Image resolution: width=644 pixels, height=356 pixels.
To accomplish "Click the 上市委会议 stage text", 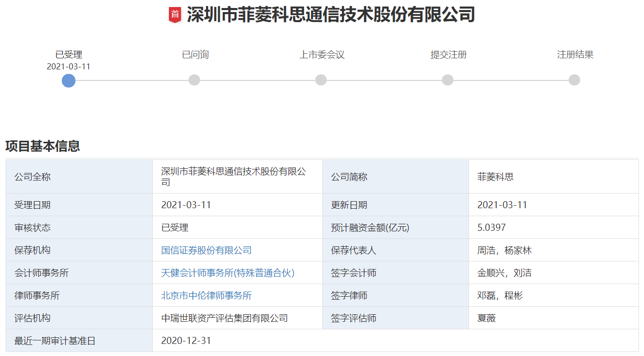I will point(321,55).
